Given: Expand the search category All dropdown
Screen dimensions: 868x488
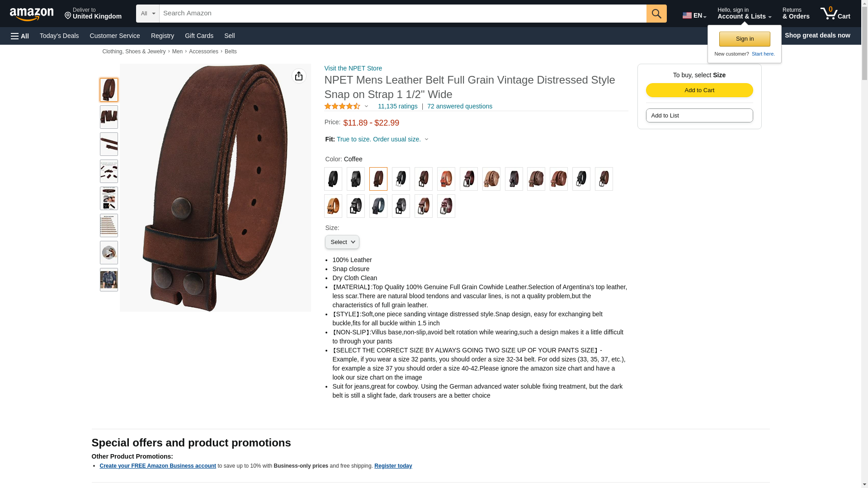Looking at the screenshot, I should pos(148,14).
